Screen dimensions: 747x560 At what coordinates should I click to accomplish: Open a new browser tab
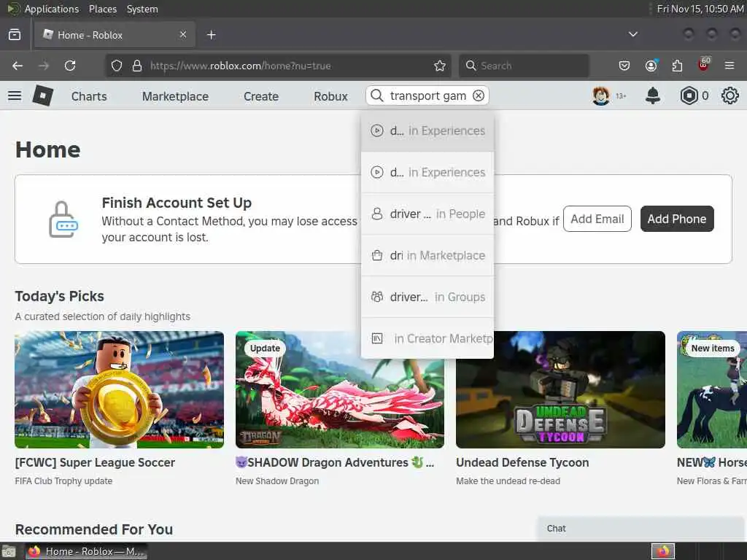point(211,35)
